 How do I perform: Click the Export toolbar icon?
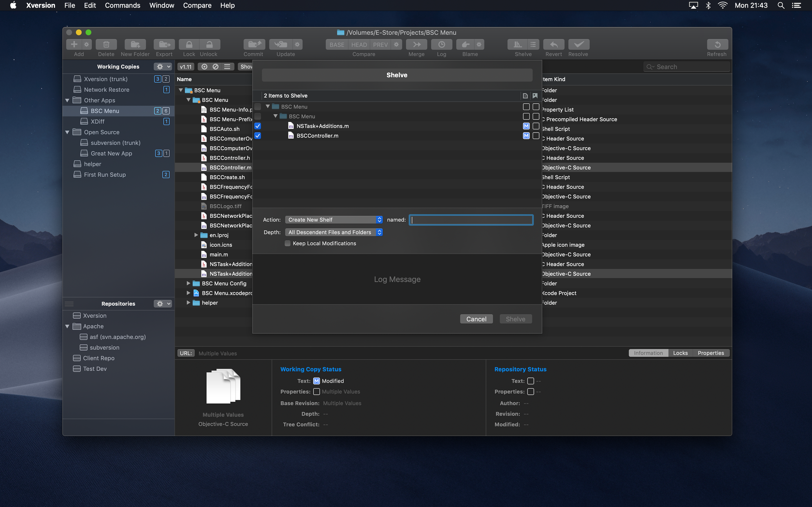point(164,45)
